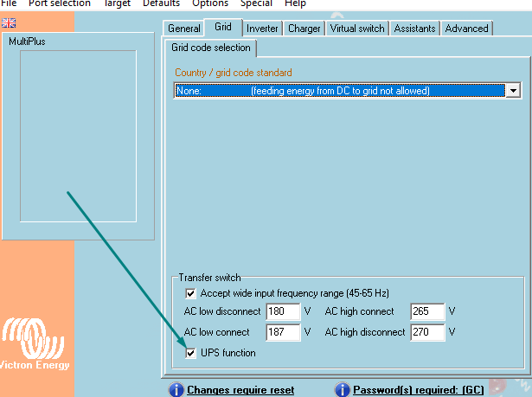Click the AC high disconnect voltage field
This screenshot has height=397, width=532.
[x=427, y=332]
